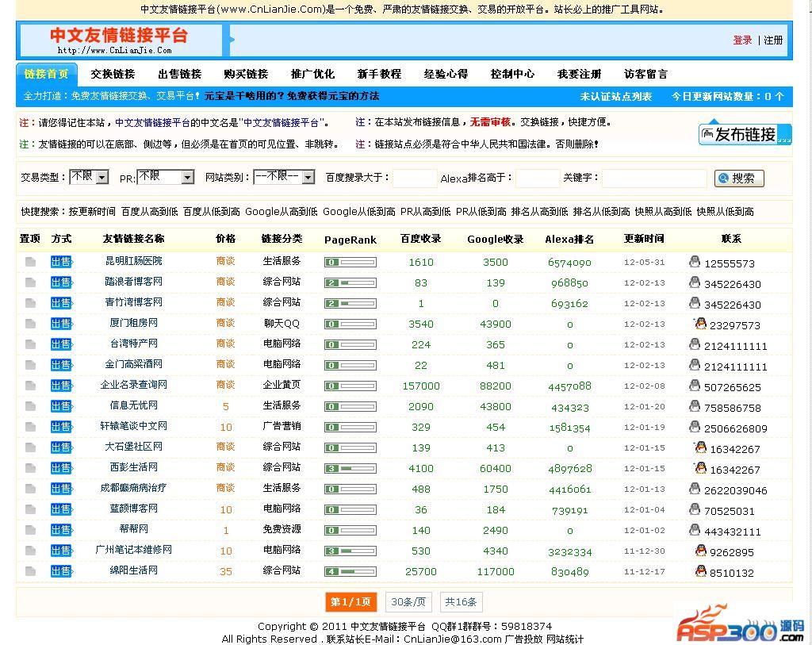Viewport: 812px width, 645px height.
Task: Click the QQ icon next to 2506626809
Action: pos(695,426)
